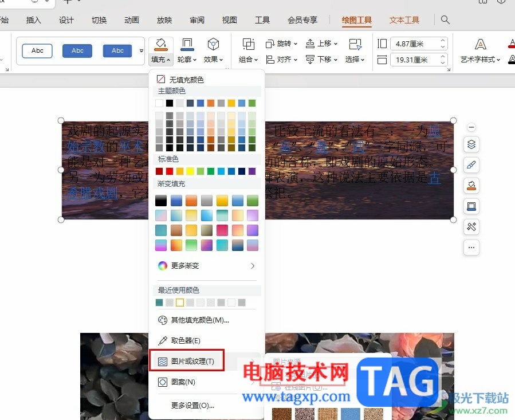Expand More Gradients submenu
This screenshot has width=515, height=420.
tap(207, 265)
